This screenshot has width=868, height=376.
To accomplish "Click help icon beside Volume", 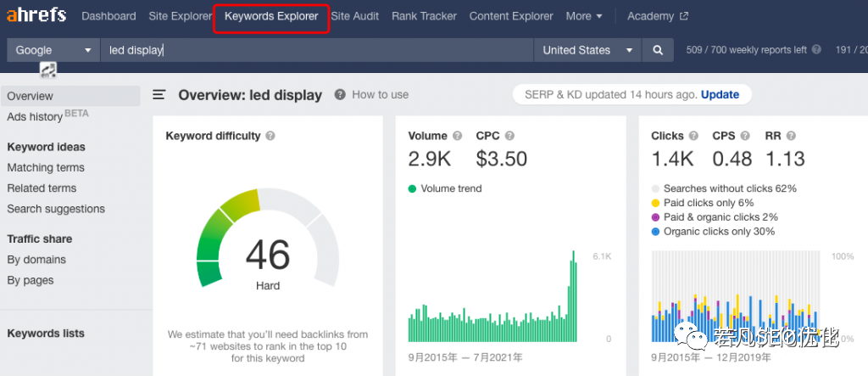I will coord(458,136).
